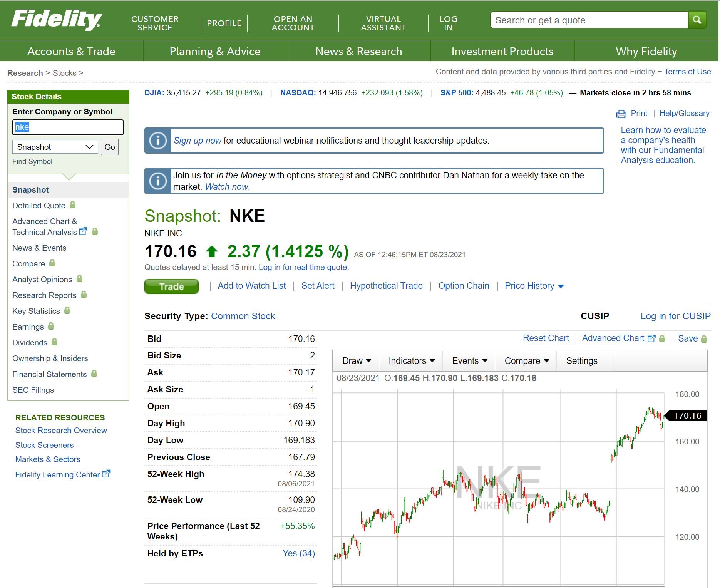The height and width of the screenshot is (588, 720).
Task: Click the lock icon next to Analyst Opinions
Action: tap(79, 279)
